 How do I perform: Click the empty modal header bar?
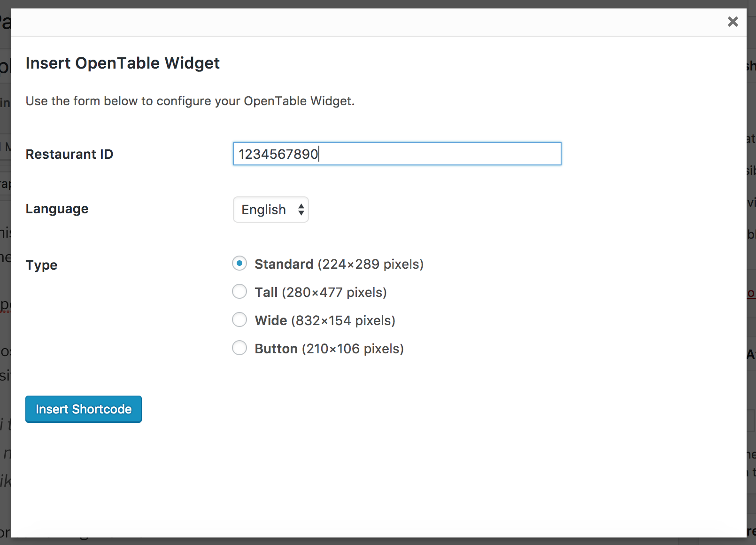click(x=366, y=22)
